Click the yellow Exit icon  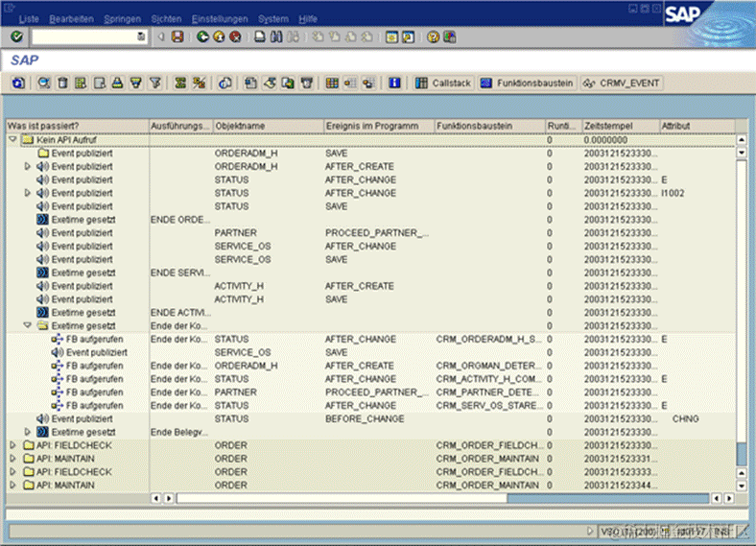tap(219, 36)
